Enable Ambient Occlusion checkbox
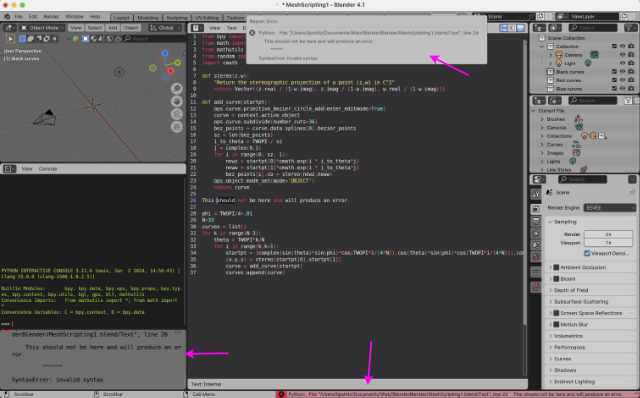The width and height of the screenshot is (640, 398). pyautogui.click(x=556, y=267)
